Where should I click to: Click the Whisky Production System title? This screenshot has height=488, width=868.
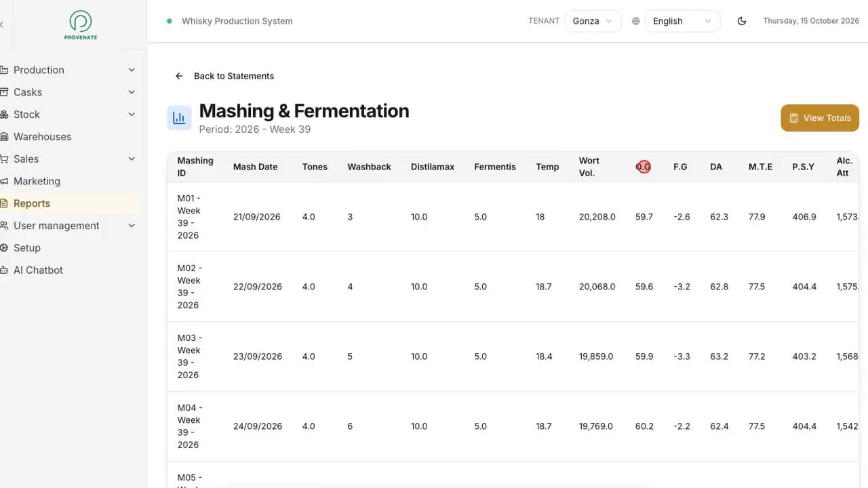[x=237, y=21]
